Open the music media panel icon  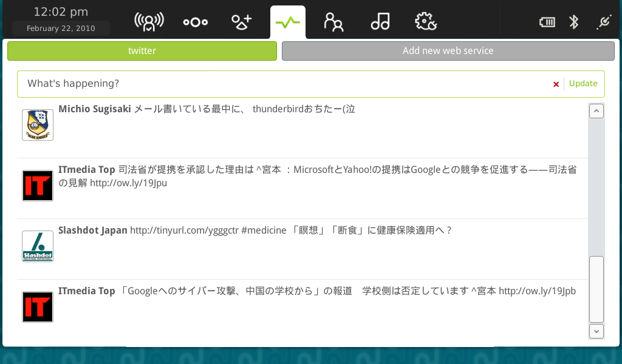pyautogui.click(x=380, y=21)
